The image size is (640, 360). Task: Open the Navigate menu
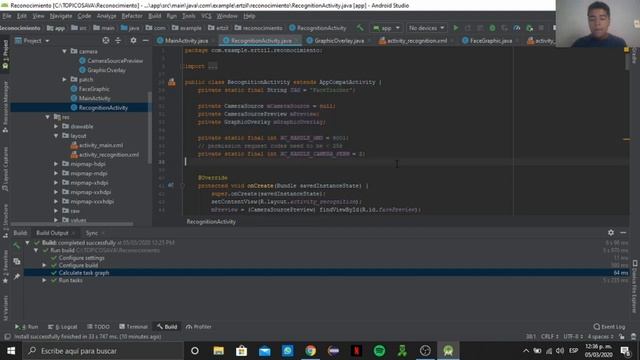click(x=61, y=16)
